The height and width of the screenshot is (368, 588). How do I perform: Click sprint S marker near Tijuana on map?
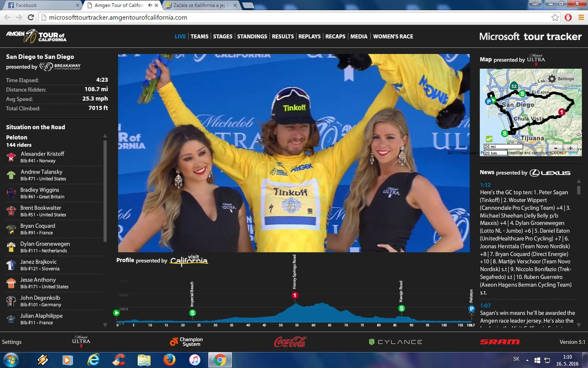click(505, 133)
